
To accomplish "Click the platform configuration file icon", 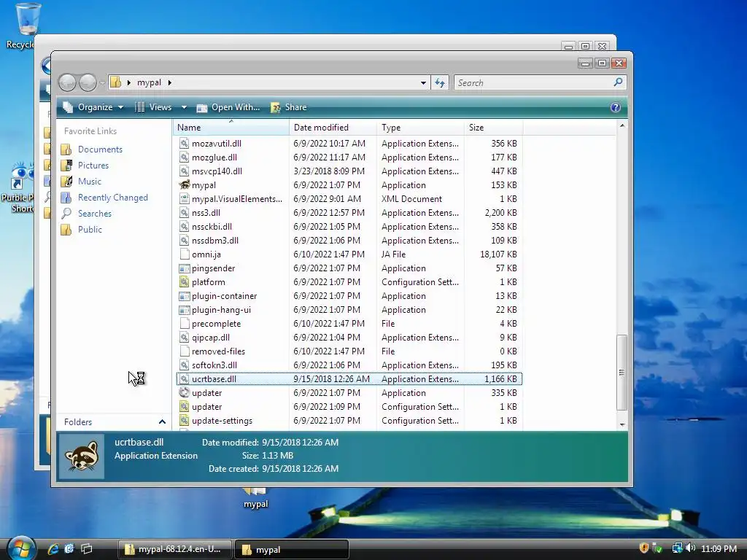I will click(185, 282).
